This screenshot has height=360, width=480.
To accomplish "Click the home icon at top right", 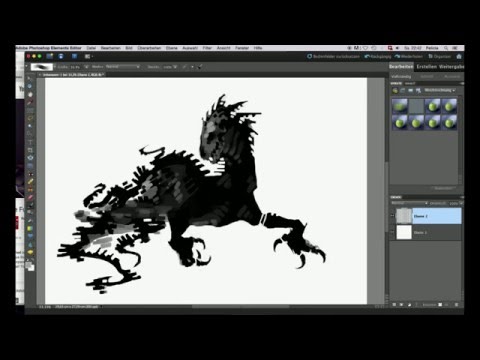I will [x=459, y=56].
